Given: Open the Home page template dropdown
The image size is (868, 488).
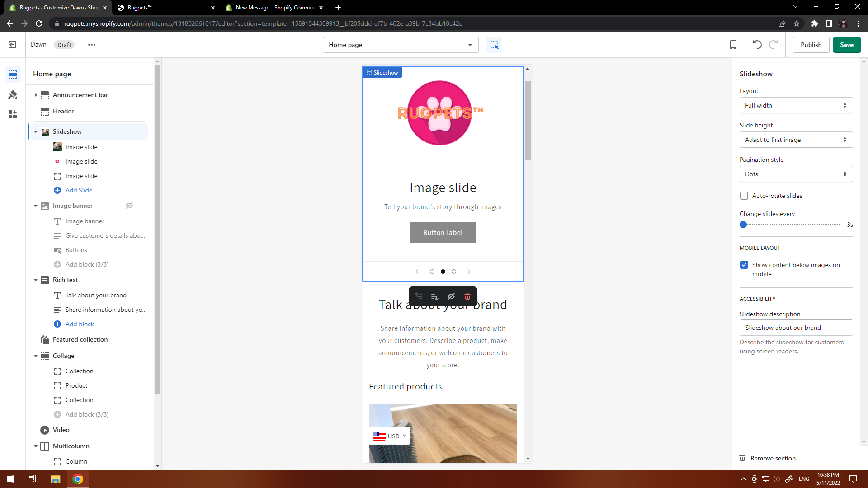Looking at the screenshot, I should tap(400, 45).
